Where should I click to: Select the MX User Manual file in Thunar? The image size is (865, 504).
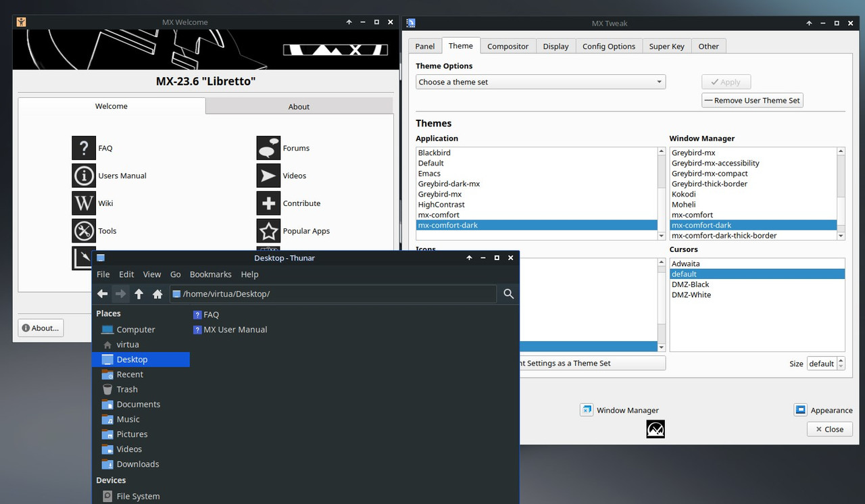click(230, 330)
